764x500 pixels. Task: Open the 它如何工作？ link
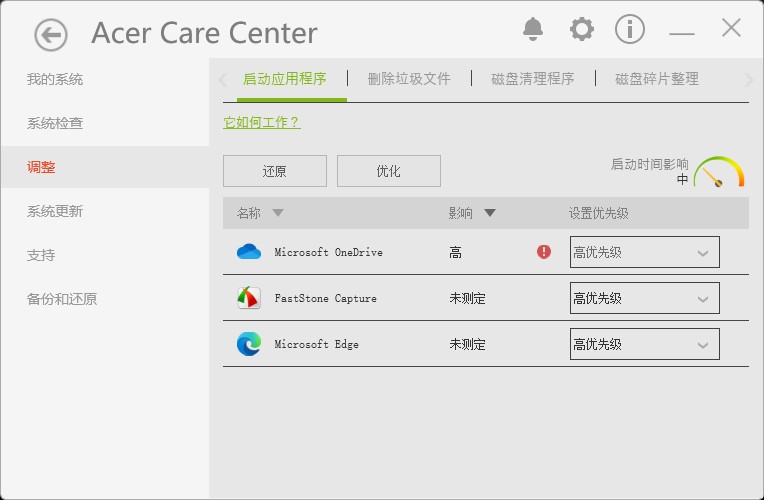(262, 122)
